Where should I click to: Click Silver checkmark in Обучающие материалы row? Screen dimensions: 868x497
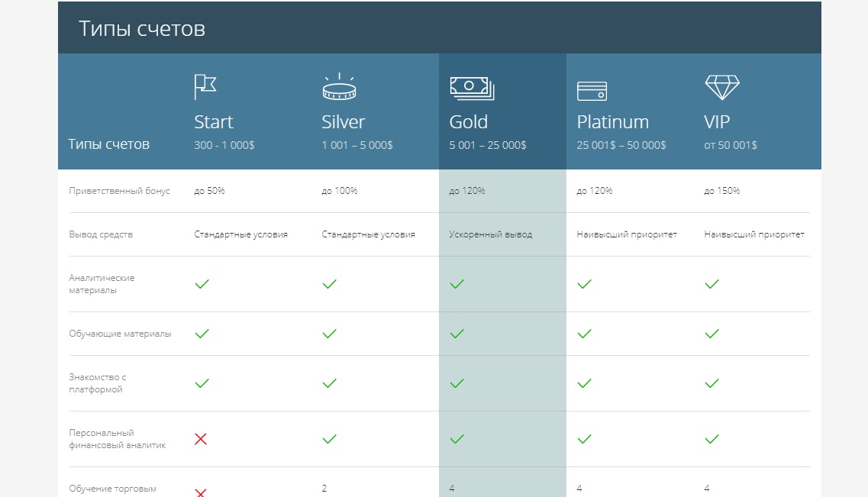(x=329, y=334)
